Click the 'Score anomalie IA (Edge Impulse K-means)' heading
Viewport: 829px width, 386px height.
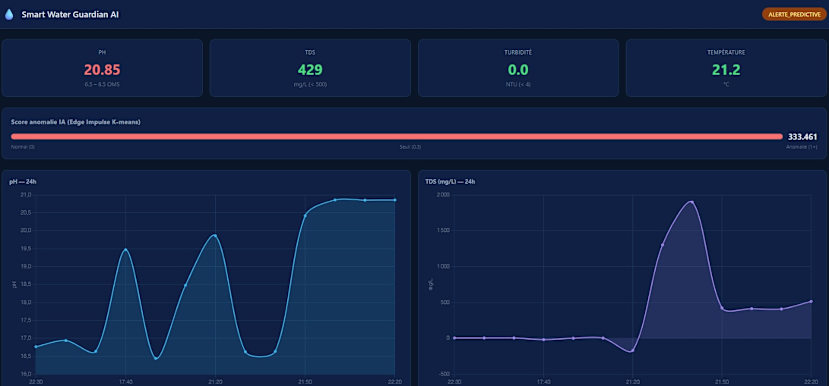coord(76,122)
